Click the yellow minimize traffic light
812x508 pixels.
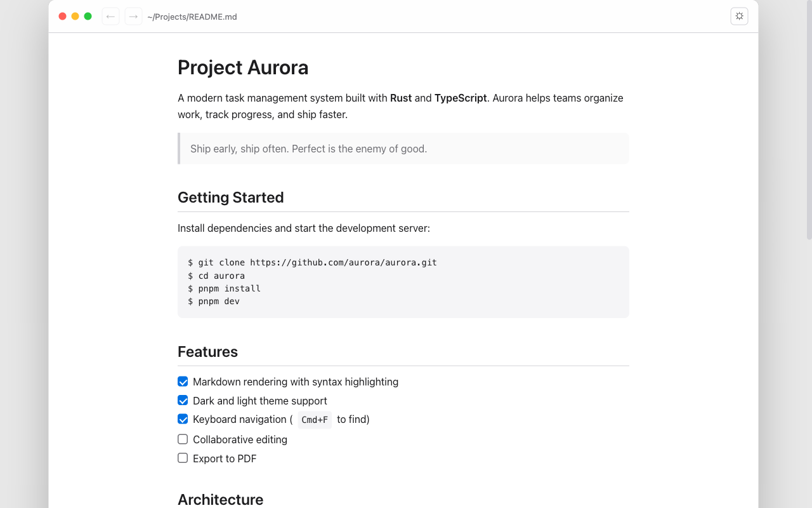coord(75,16)
